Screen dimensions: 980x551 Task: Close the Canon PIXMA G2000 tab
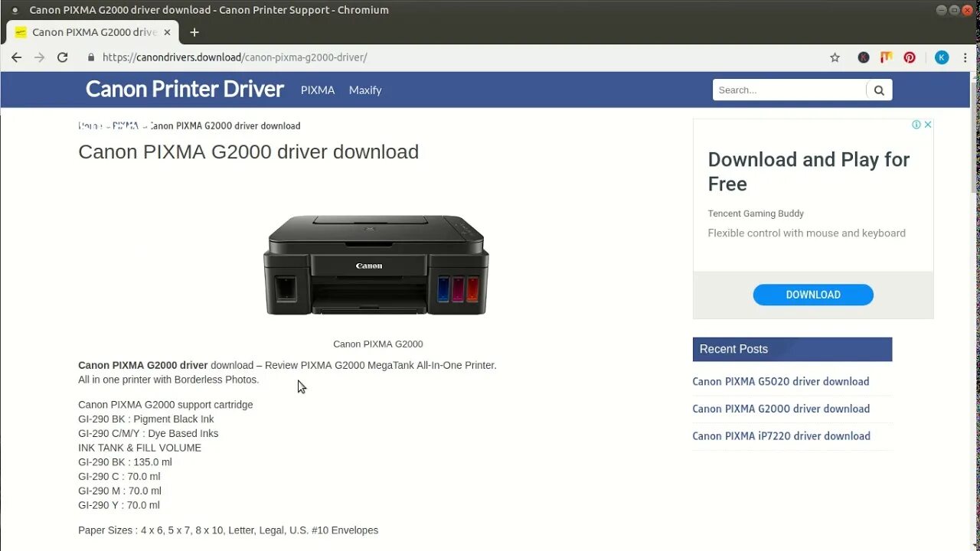[167, 32]
